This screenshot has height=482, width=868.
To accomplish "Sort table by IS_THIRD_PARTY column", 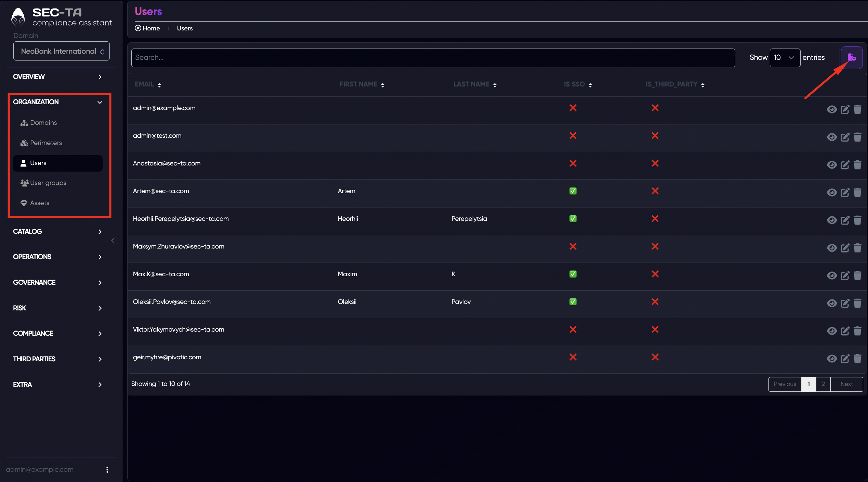I will point(675,84).
